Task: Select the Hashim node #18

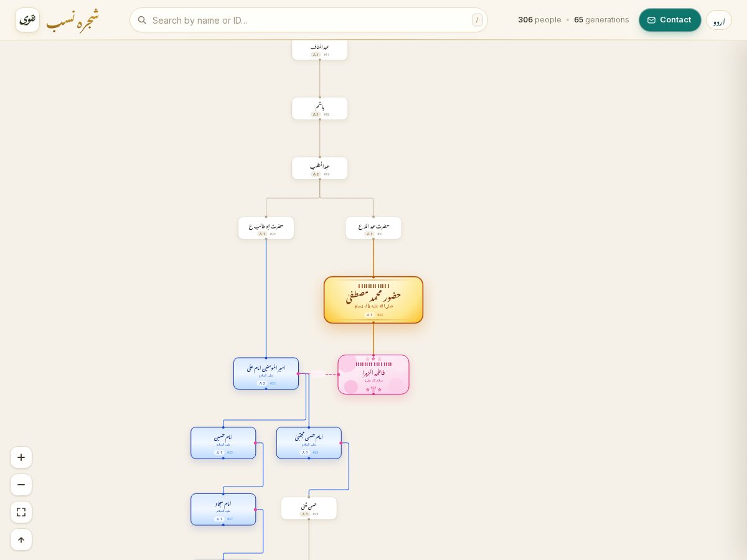Action: tap(320, 108)
